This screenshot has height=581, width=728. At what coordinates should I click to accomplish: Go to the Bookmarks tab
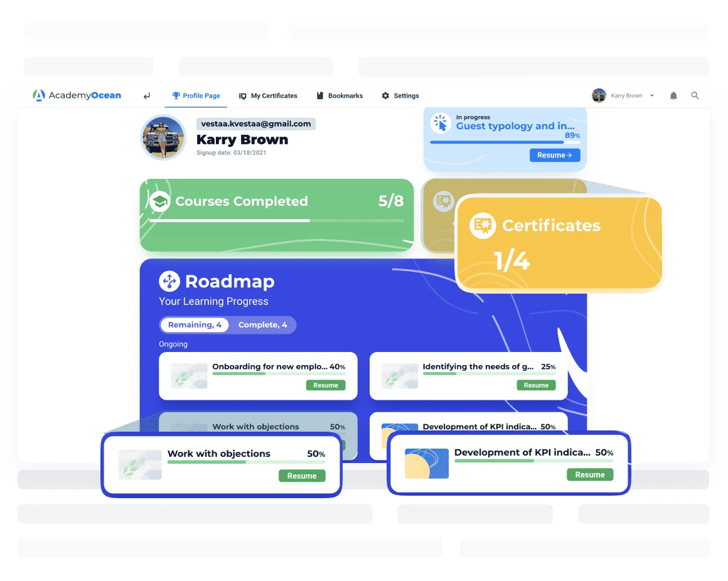(340, 96)
